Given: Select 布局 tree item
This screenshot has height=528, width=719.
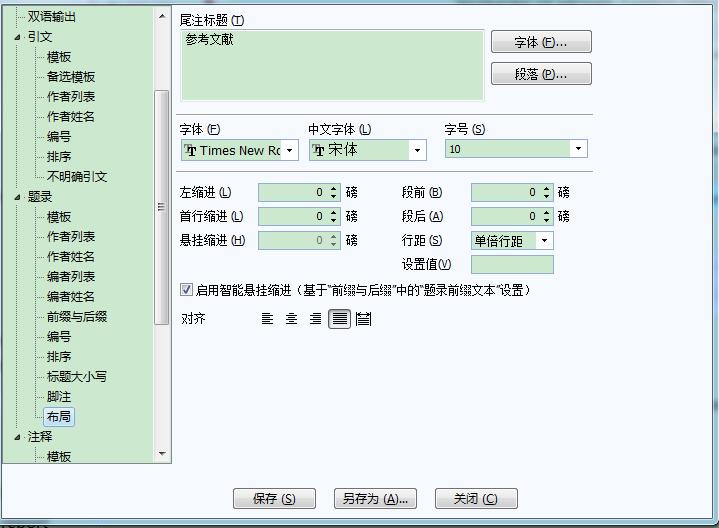Looking at the screenshot, I should pyautogui.click(x=59, y=417).
